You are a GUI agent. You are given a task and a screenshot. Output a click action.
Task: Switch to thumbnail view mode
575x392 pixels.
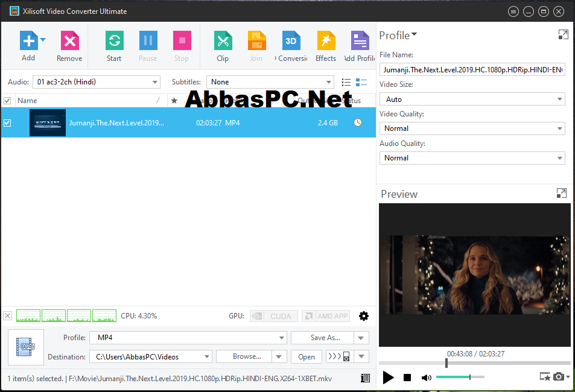click(361, 82)
